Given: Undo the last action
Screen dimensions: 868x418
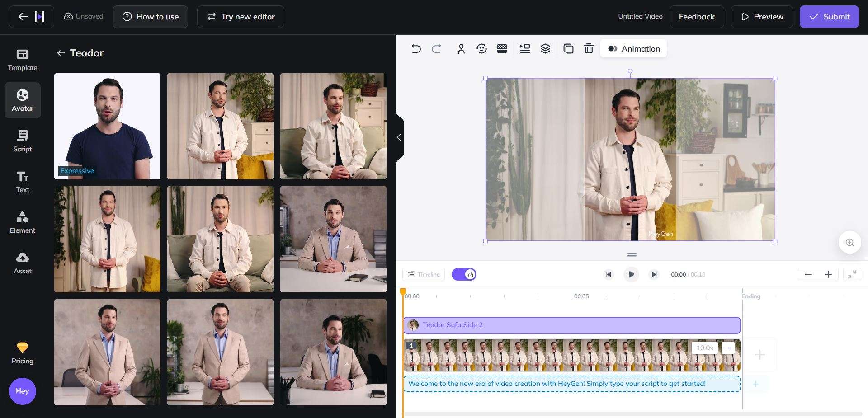Looking at the screenshot, I should pyautogui.click(x=416, y=48).
